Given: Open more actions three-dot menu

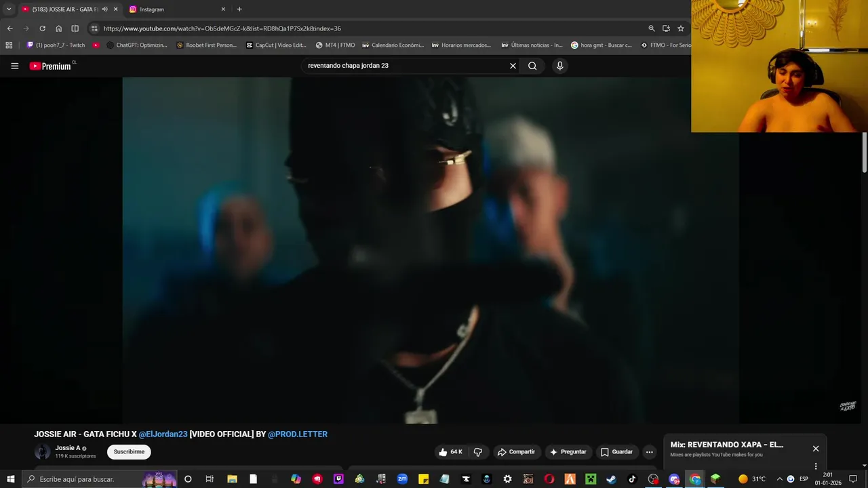Looking at the screenshot, I should click(649, 452).
